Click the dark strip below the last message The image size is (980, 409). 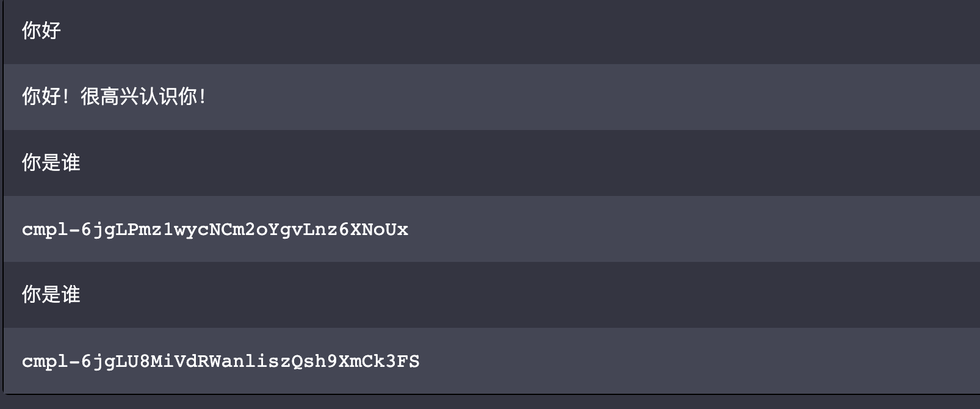(490, 402)
